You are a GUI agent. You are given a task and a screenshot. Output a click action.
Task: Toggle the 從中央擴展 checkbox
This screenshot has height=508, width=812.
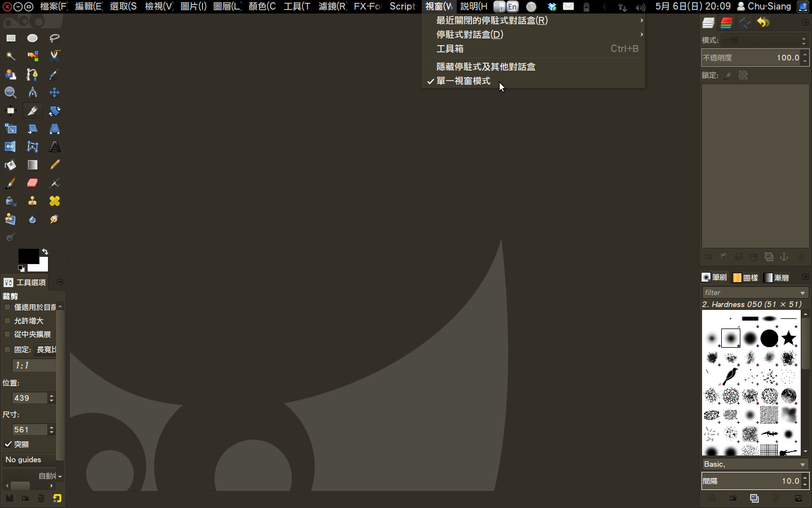coord(7,334)
